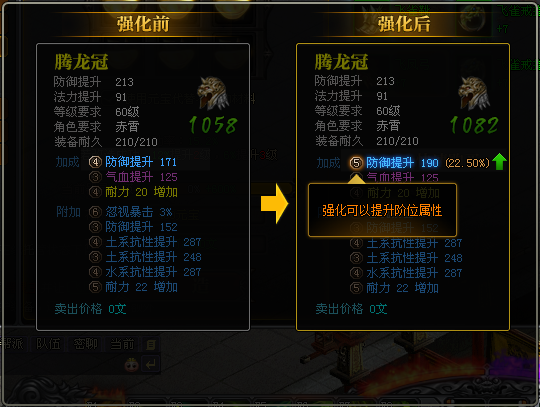Open the chat log note icon

151,344
